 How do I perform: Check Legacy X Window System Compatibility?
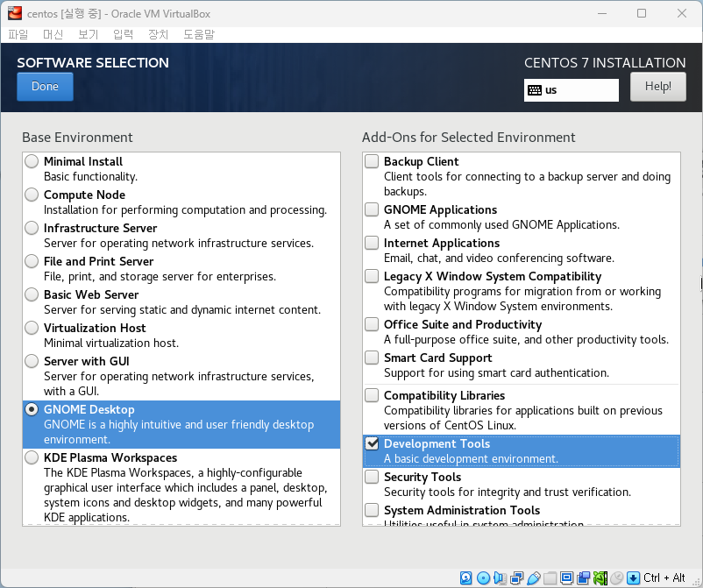click(372, 276)
